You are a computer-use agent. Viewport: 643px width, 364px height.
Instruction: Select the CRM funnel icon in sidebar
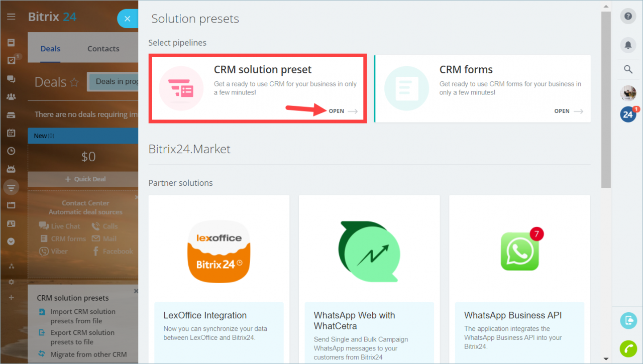click(11, 187)
